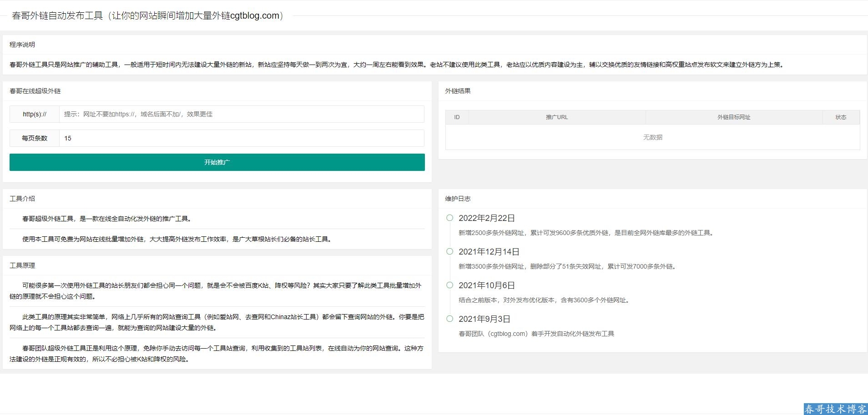Click the 工具原理 panel header
The height and width of the screenshot is (415, 868).
[x=22, y=265]
